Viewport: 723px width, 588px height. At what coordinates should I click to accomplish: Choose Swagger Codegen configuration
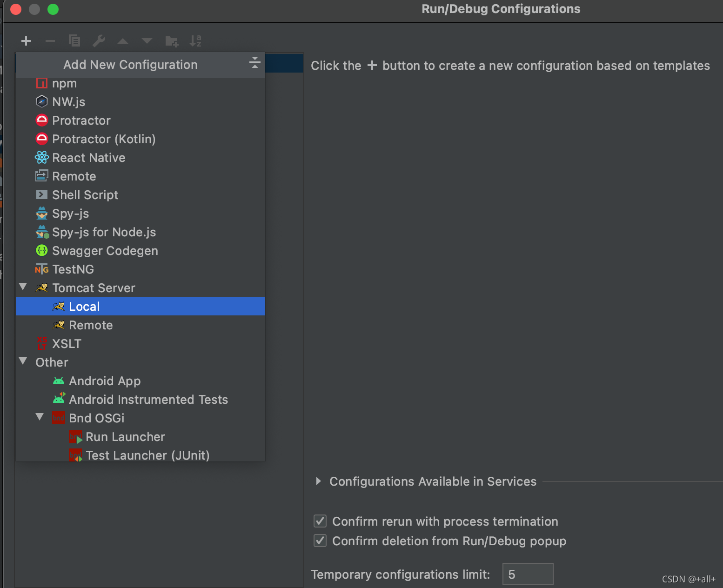(x=141, y=250)
